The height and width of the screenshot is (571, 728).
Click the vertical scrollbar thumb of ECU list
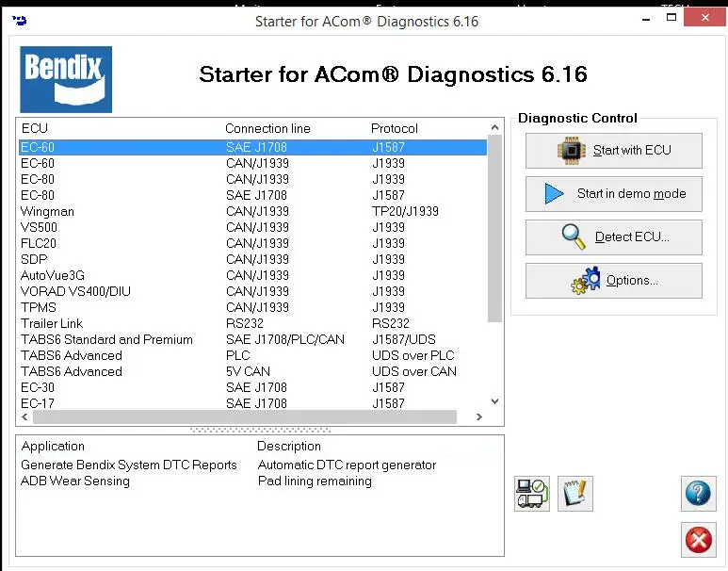495,229
